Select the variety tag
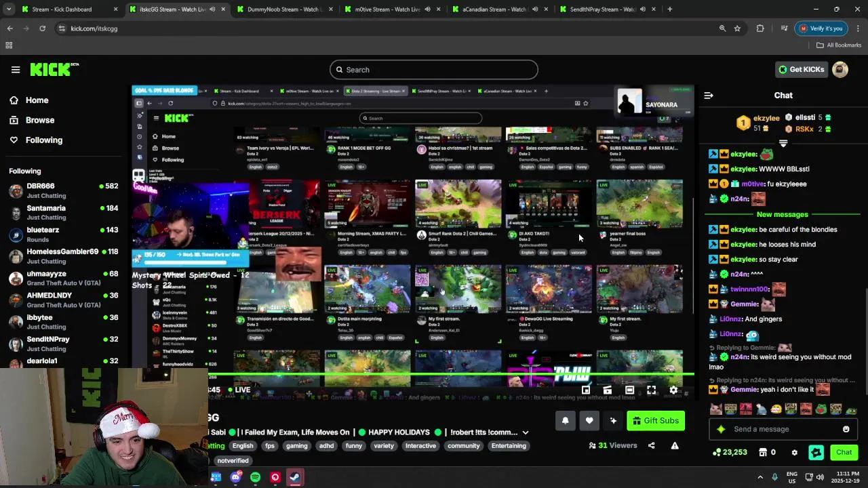 (x=384, y=445)
